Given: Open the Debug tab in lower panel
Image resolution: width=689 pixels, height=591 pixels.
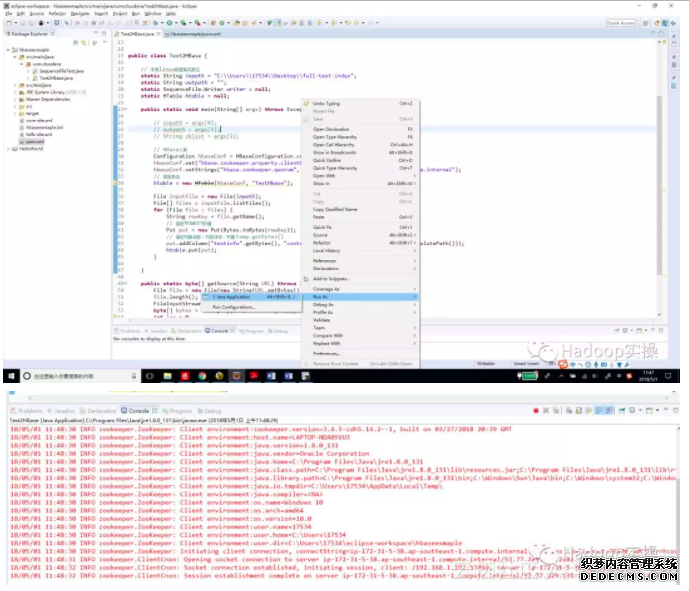Looking at the screenshot, I should (211, 411).
